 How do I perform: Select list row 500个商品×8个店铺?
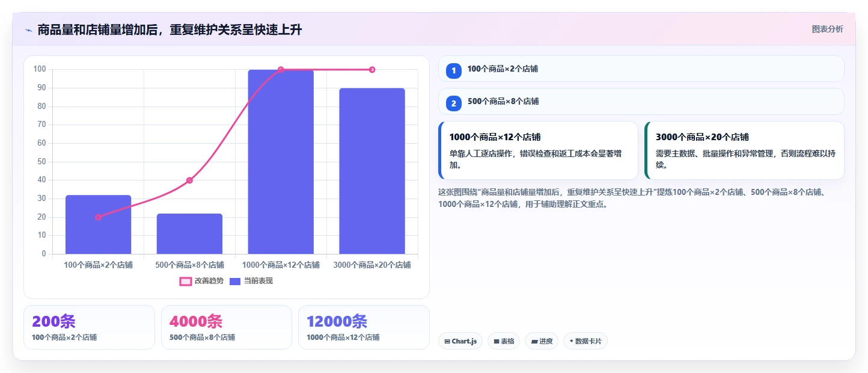pos(641,101)
